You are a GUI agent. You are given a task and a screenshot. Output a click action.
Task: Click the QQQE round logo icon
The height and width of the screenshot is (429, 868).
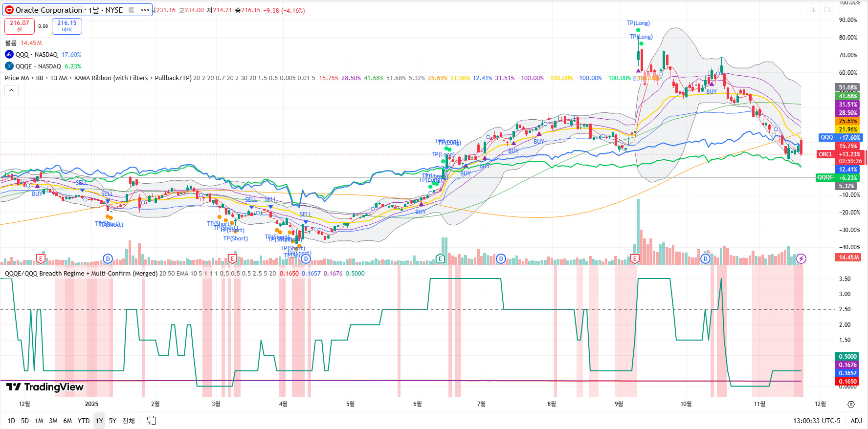9,66
